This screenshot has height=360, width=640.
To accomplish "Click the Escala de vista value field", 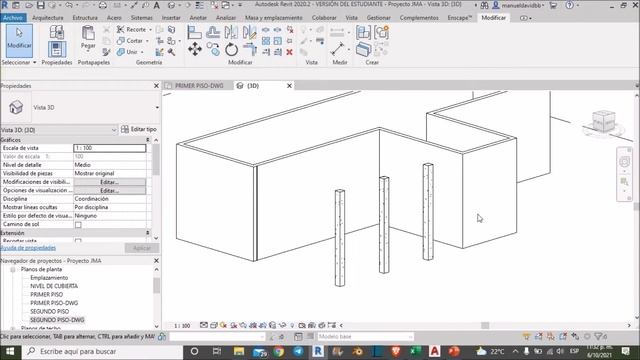I will point(109,148).
